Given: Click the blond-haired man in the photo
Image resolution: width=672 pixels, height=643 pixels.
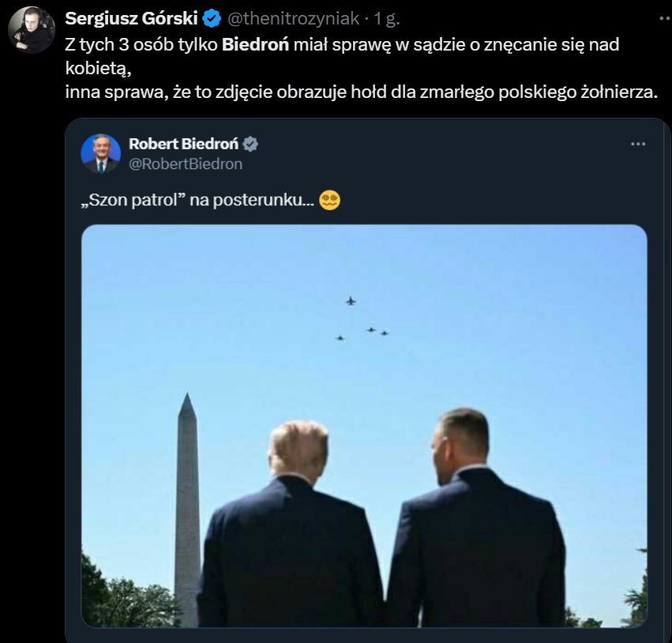Looking at the screenshot, I should [x=292, y=529].
